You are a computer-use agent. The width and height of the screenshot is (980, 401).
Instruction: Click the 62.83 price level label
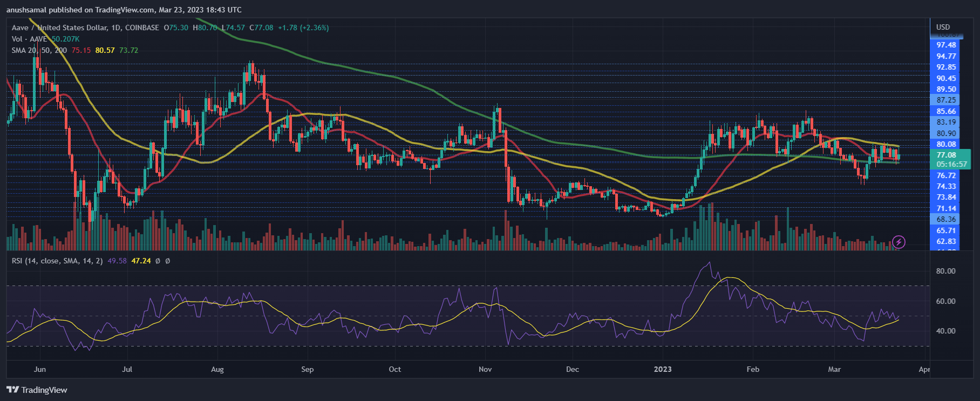pyautogui.click(x=947, y=241)
